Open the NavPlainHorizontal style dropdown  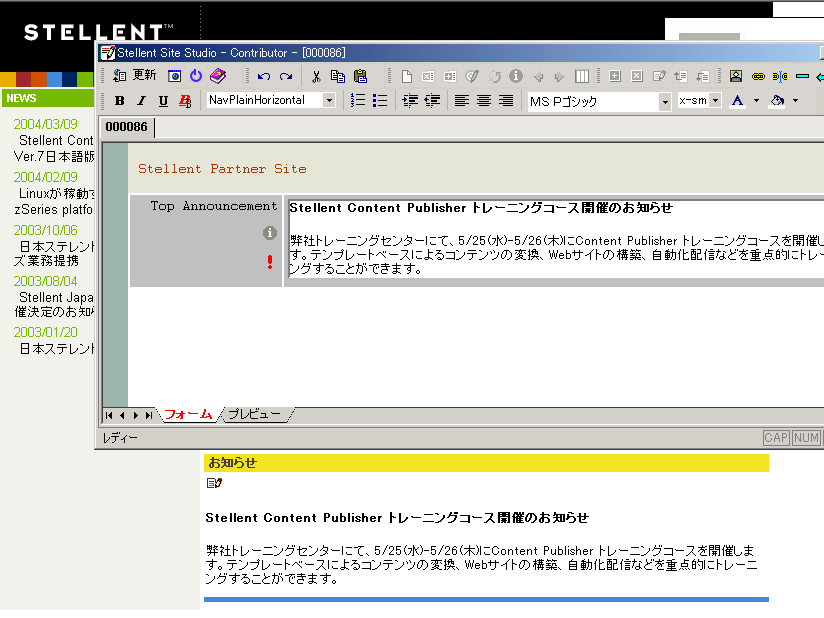pyautogui.click(x=329, y=100)
